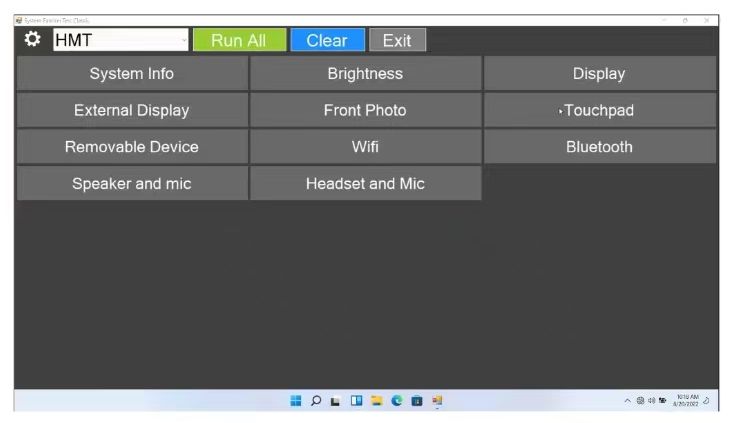Open the clock and date panel
745x423 pixels.
click(689, 401)
